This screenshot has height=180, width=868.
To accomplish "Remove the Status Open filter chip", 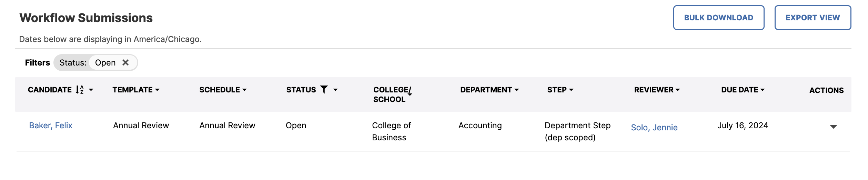I will [x=125, y=62].
